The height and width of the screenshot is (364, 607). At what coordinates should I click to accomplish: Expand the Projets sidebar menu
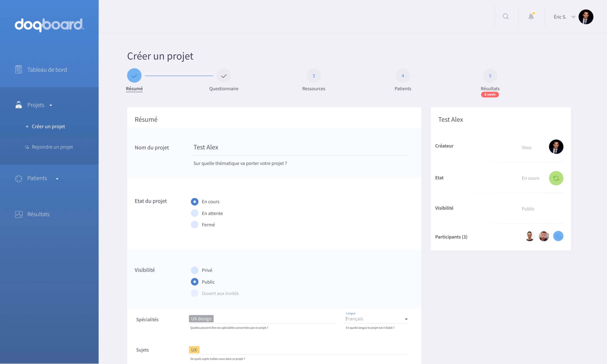coord(36,105)
